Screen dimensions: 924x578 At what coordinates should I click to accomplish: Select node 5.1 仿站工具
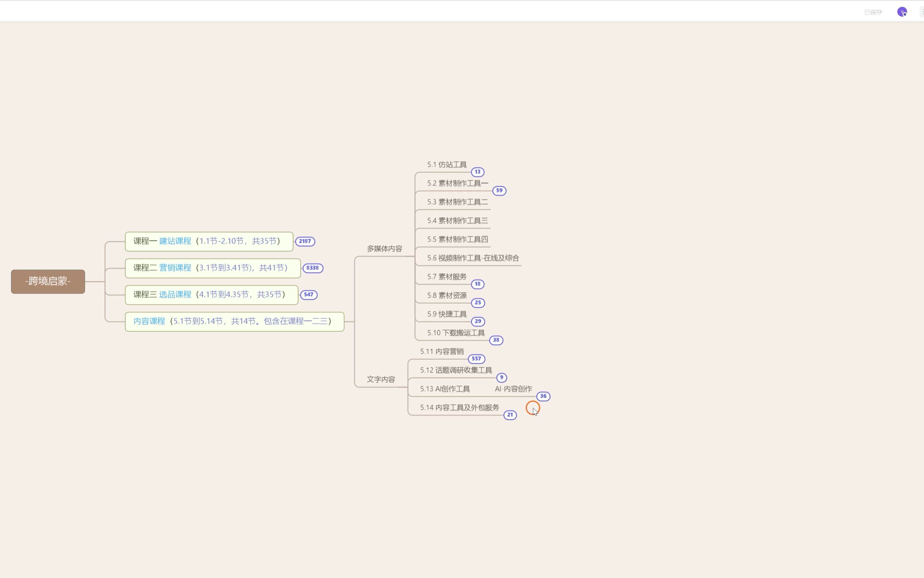[x=447, y=165]
